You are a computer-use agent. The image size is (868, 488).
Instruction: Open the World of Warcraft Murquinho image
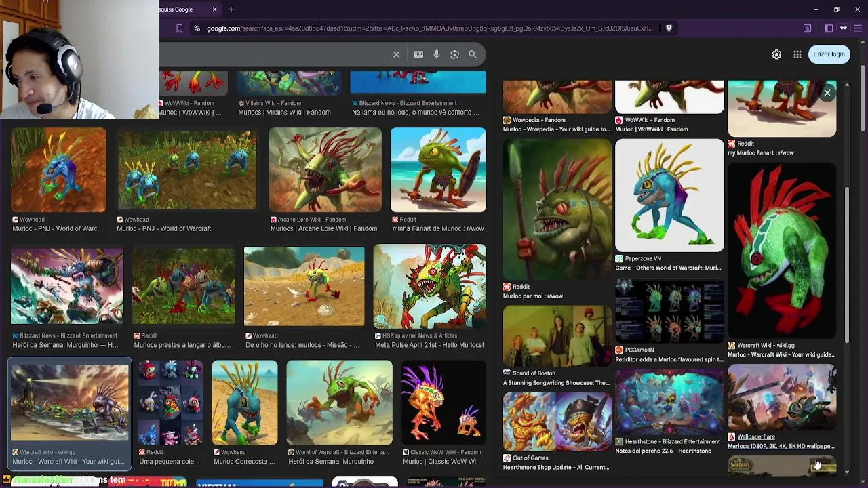pos(339,403)
